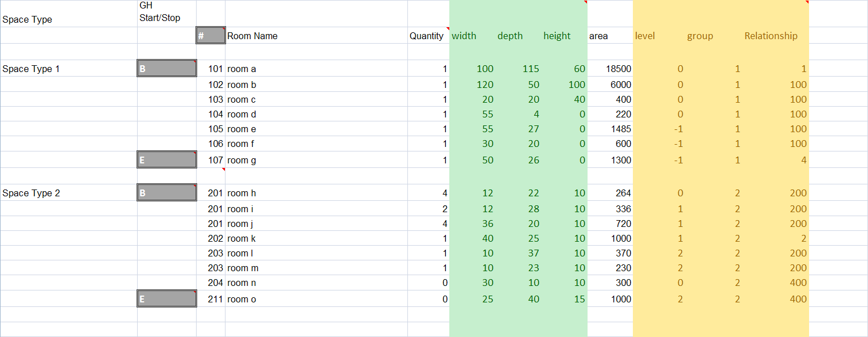The height and width of the screenshot is (337, 868).
Task: Choose the height column header
Action: 557,36
